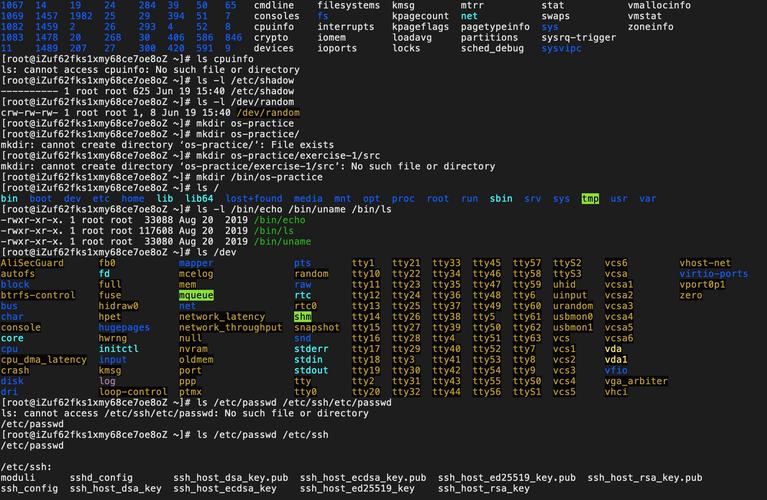Click the cpu_dma_latency device name
This screenshot has height=500, width=767.
tap(44, 360)
